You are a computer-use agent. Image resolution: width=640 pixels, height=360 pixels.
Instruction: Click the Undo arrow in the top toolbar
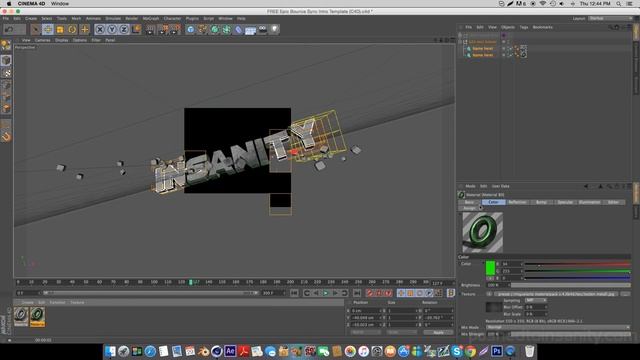tap(9, 29)
